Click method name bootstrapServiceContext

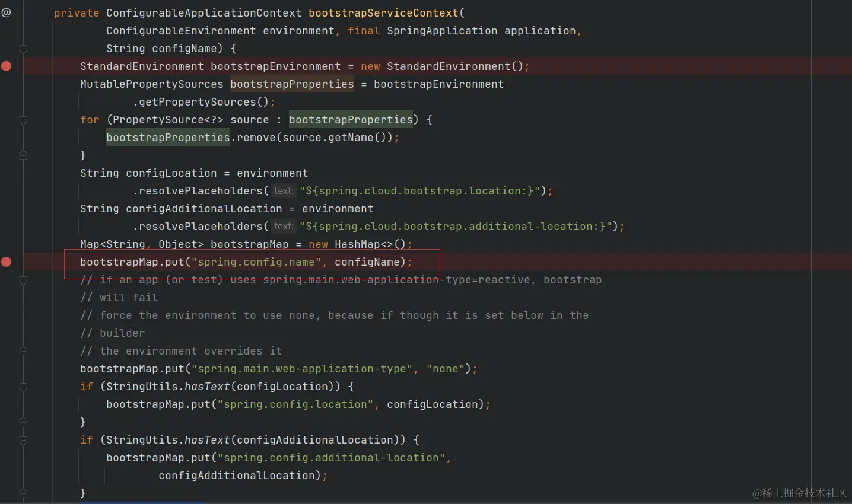tap(383, 13)
